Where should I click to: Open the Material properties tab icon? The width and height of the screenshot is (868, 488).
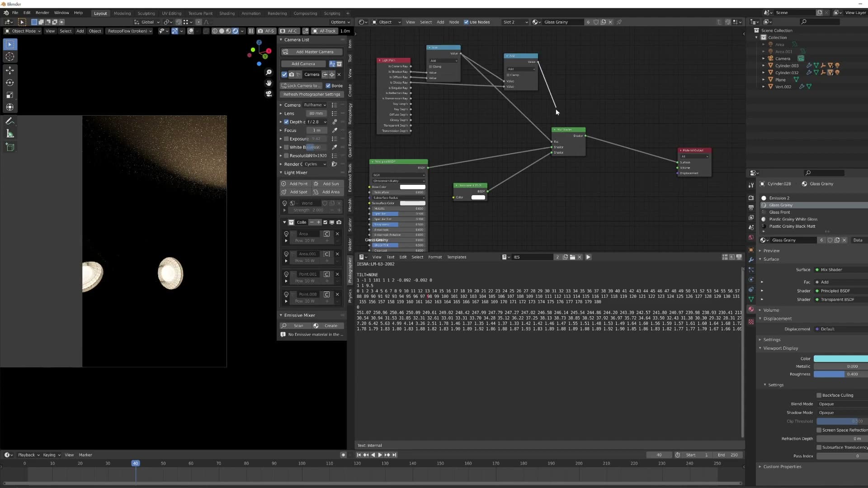tap(751, 310)
